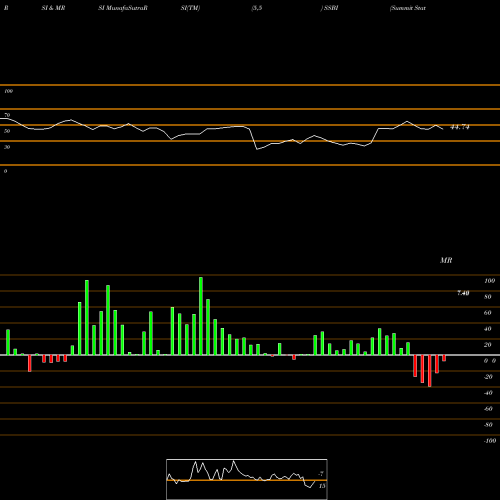The height and width of the screenshot is (500, 500).
Task: Click the MR axis label -40
Action: (x=488, y=393)
